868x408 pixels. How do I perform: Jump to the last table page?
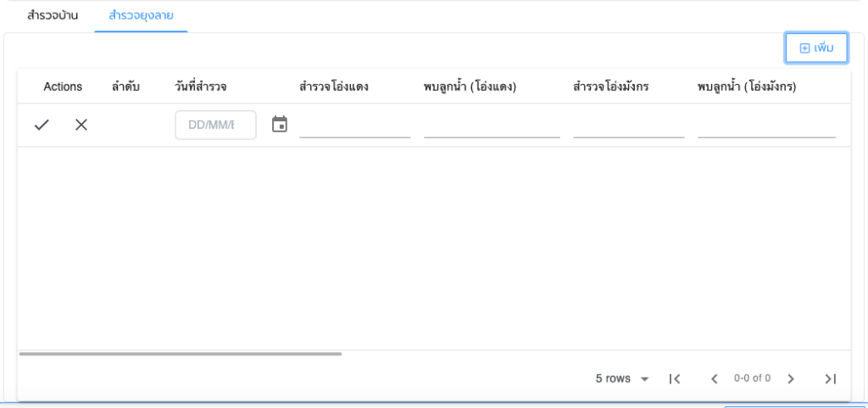point(831,378)
